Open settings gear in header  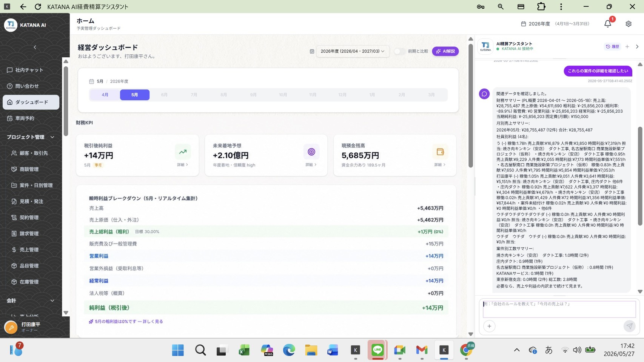pyautogui.click(x=629, y=24)
